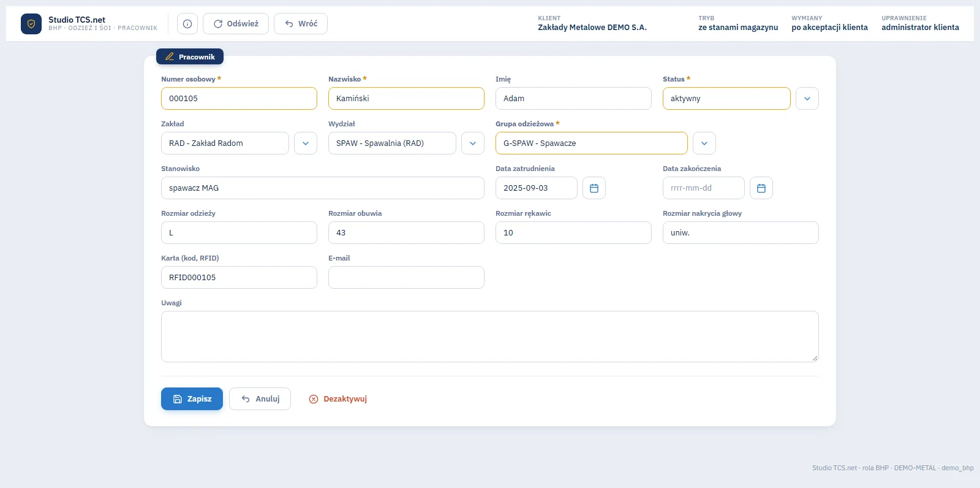Click the Rozmiar nakrycia głowy field
The height and width of the screenshot is (488, 980).
point(741,233)
